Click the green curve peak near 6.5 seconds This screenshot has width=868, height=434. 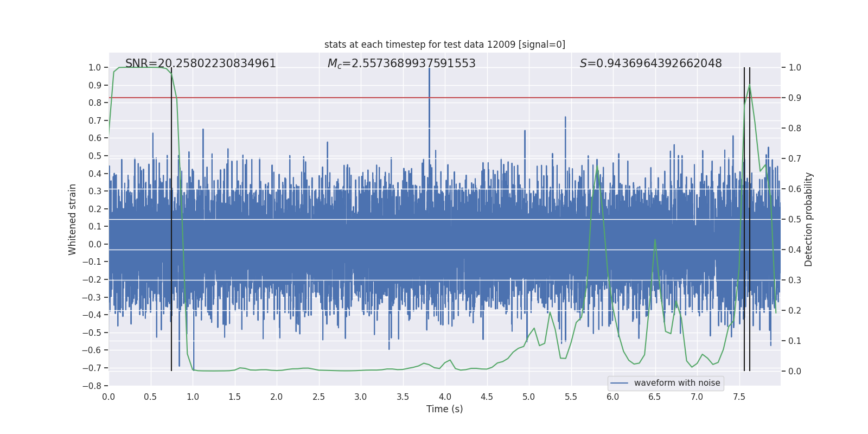click(655, 240)
